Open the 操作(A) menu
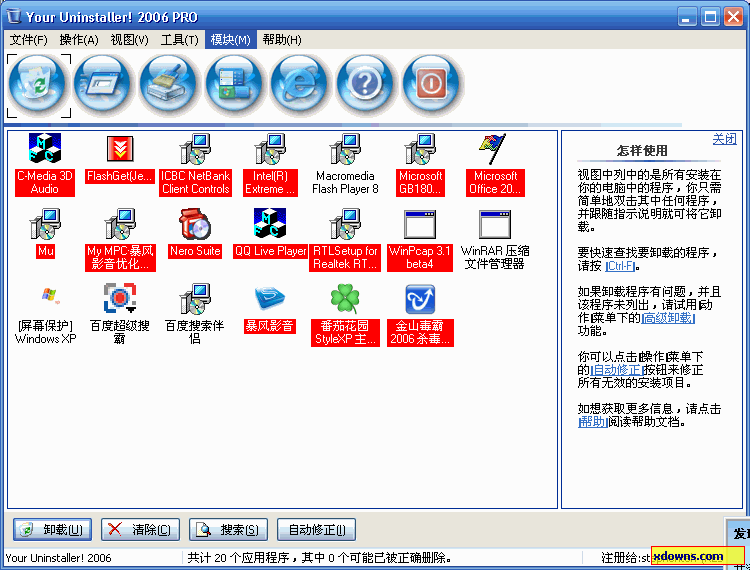Viewport: 750px width, 570px height. click(79, 40)
